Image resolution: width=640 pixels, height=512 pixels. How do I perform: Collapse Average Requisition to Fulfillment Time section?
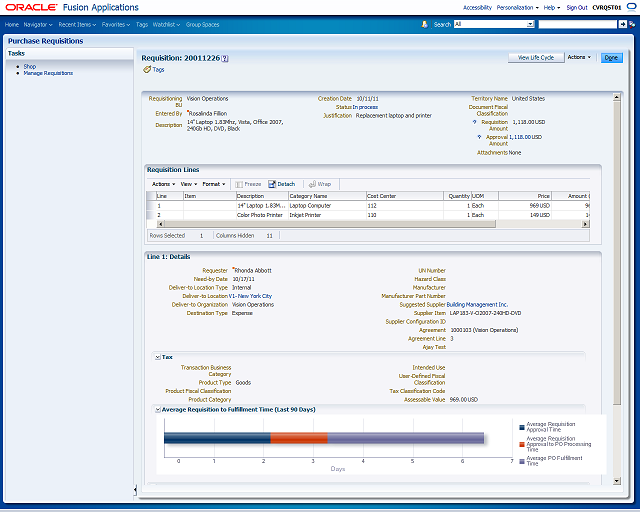[x=157, y=410]
